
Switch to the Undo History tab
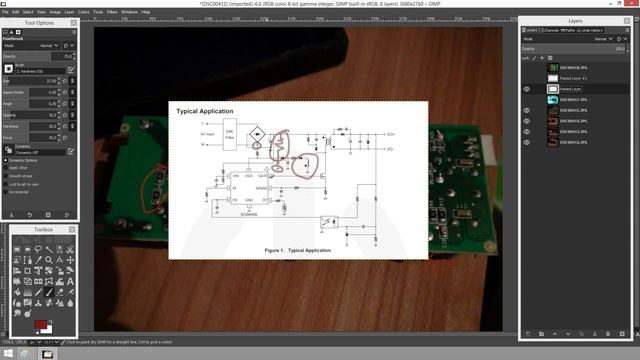tap(590, 30)
